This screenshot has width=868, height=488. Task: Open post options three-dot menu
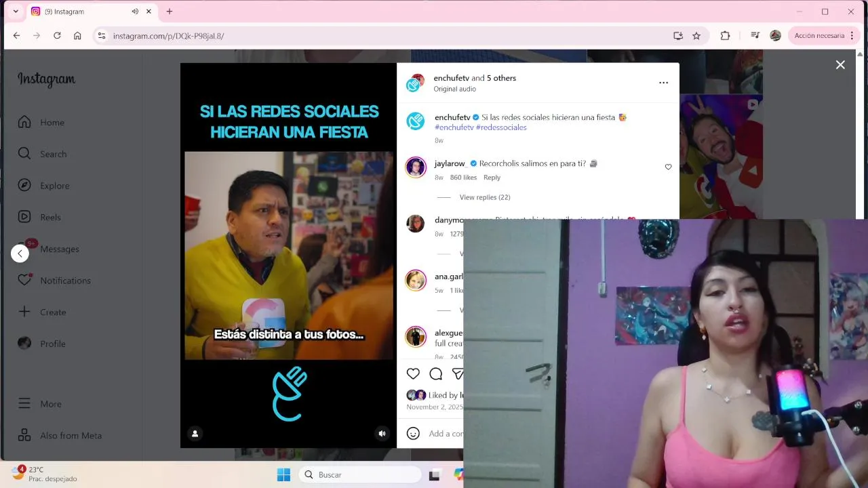click(663, 83)
